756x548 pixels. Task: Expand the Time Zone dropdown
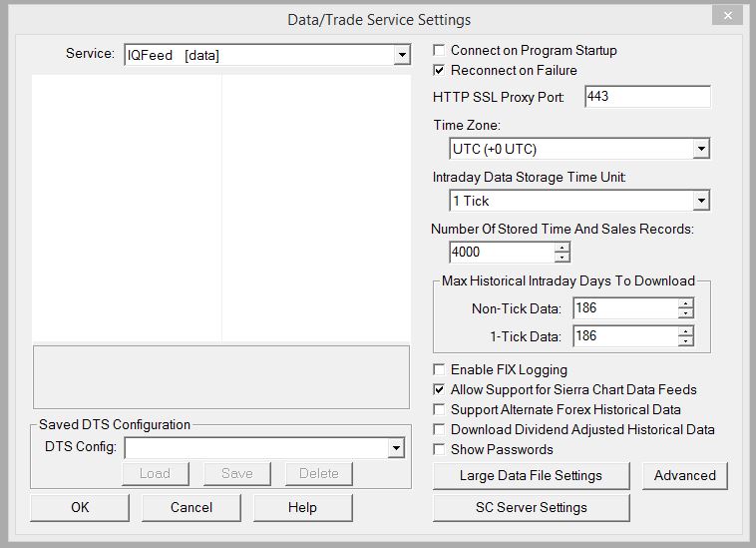pos(701,150)
